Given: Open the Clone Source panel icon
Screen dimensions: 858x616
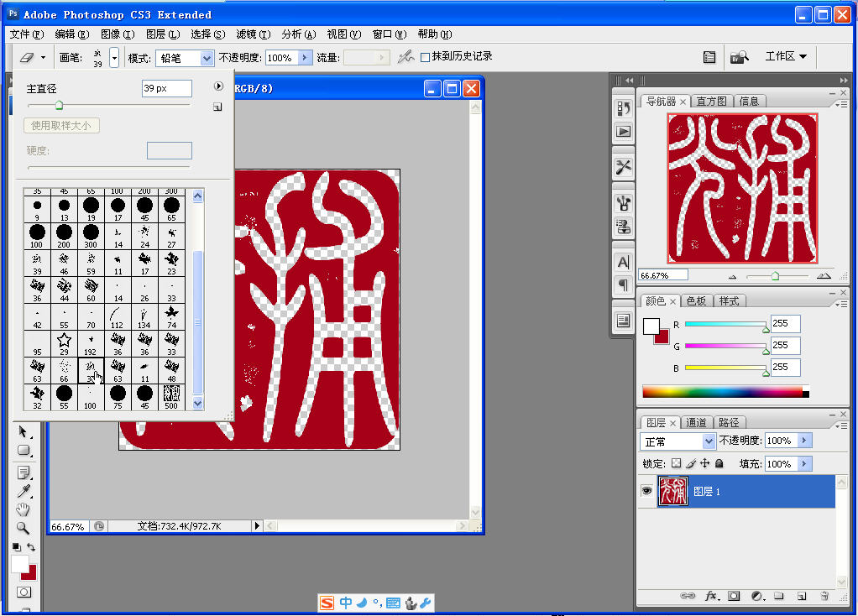Looking at the screenshot, I should (623, 227).
